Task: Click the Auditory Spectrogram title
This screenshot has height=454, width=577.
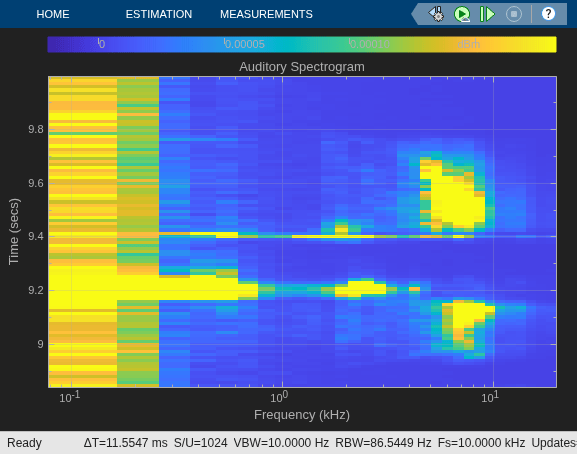Action: click(x=302, y=67)
